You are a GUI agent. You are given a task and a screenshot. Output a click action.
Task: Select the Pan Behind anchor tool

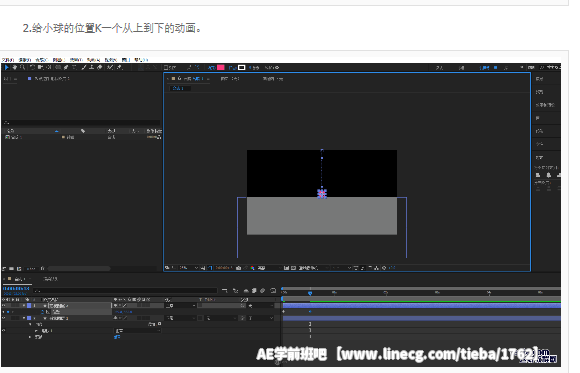click(49, 67)
